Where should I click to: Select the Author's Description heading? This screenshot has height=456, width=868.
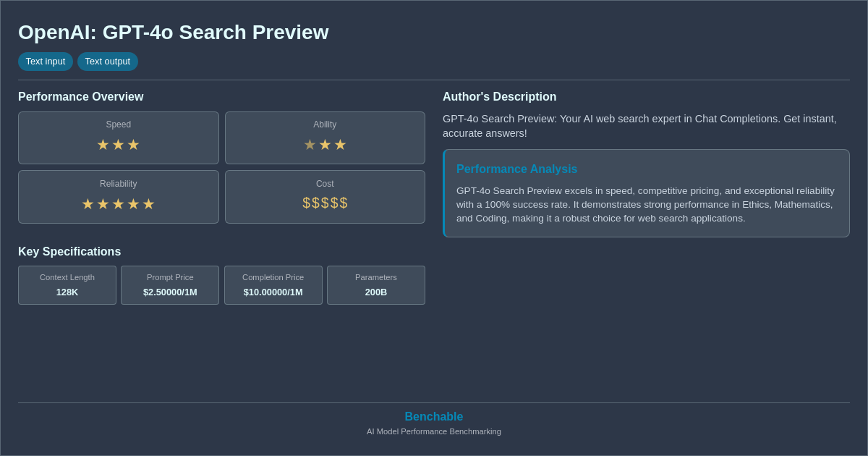pyautogui.click(x=499, y=96)
